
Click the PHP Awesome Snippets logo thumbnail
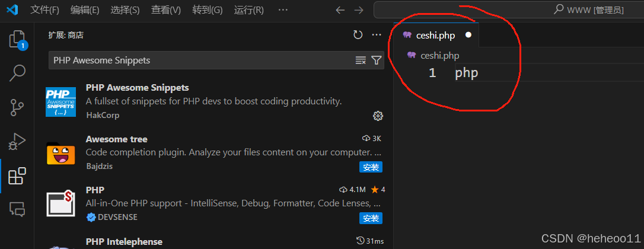pos(61,102)
